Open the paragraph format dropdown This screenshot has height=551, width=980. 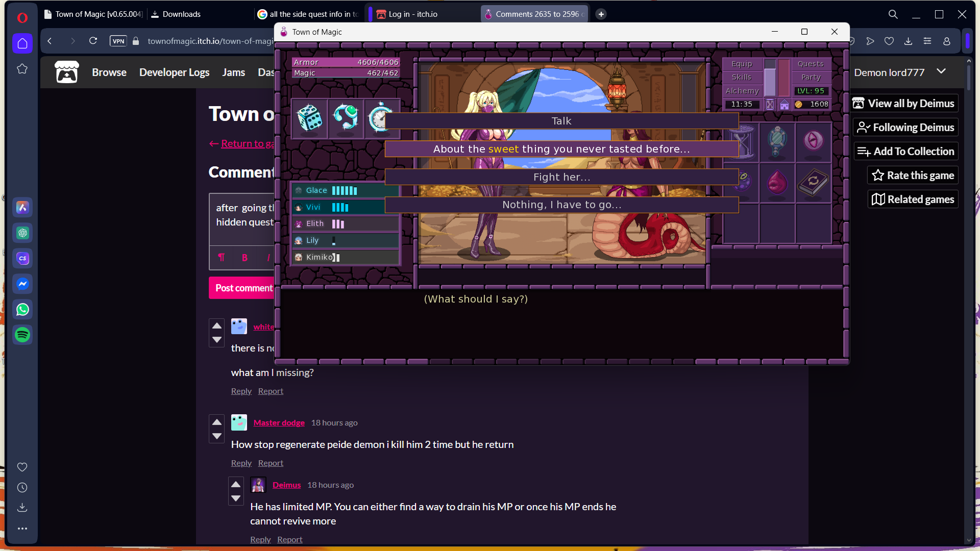tap(221, 258)
